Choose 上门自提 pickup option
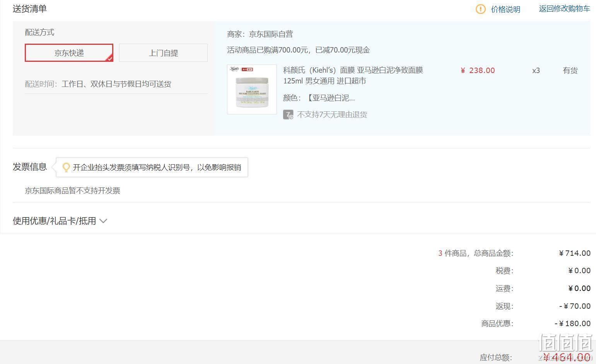Screen dimensions: 596x364 [163, 53]
